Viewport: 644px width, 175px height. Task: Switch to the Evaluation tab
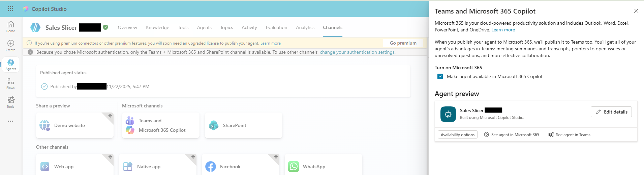tap(276, 27)
